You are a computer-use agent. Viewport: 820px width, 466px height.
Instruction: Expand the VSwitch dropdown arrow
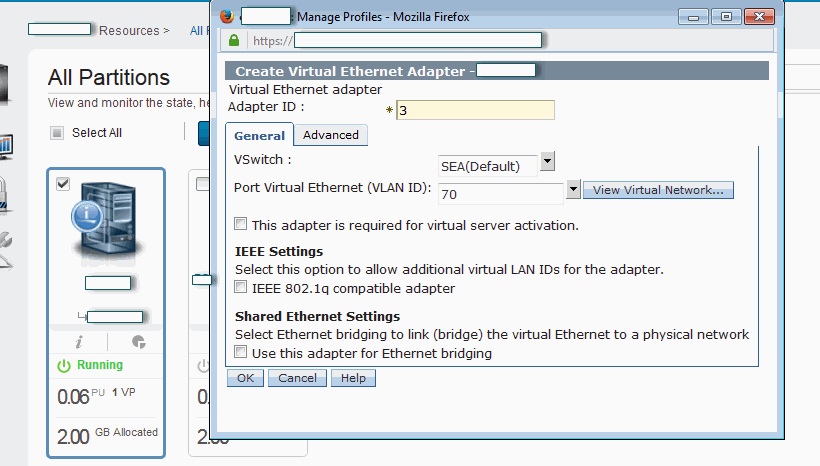coord(547,162)
